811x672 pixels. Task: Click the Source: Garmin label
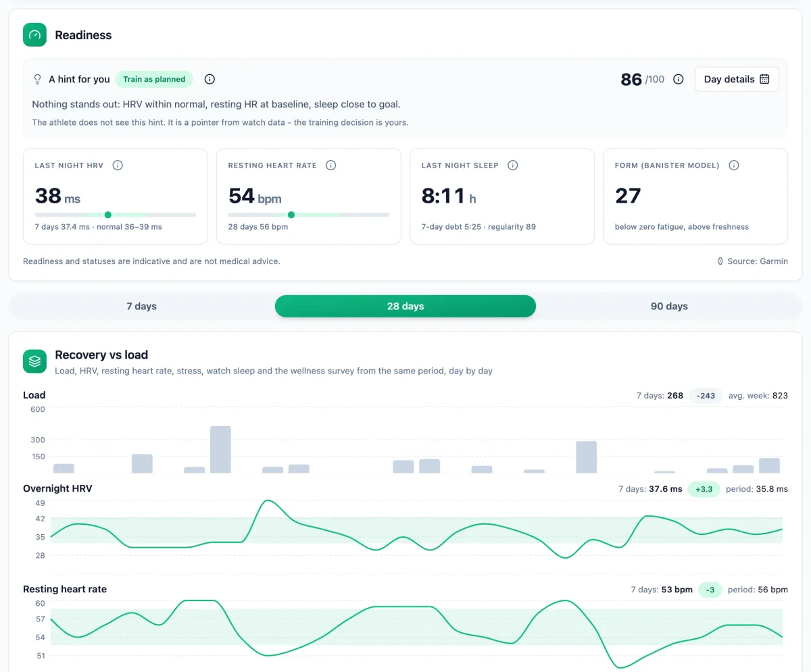(758, 261)
